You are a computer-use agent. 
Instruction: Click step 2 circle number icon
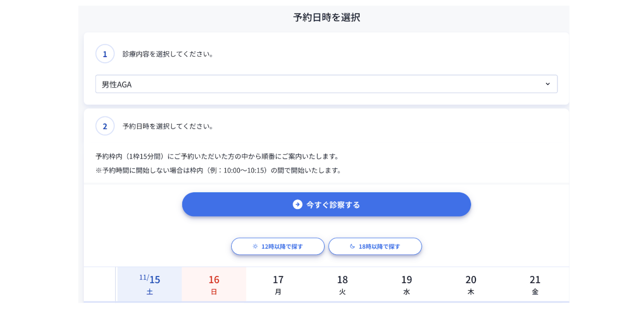105,126
